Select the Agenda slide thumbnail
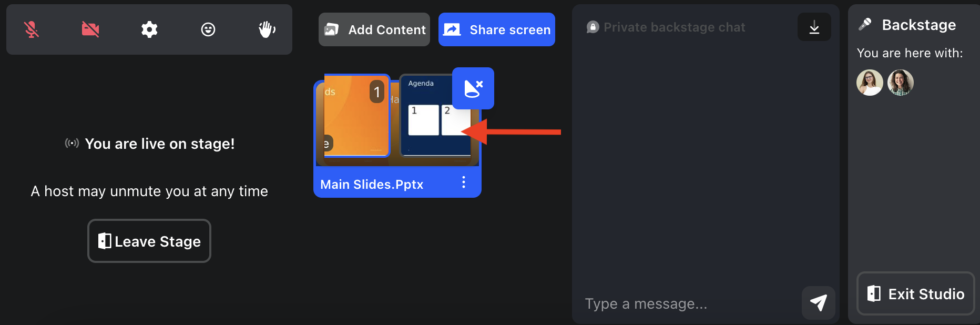 tap(435, 116)
